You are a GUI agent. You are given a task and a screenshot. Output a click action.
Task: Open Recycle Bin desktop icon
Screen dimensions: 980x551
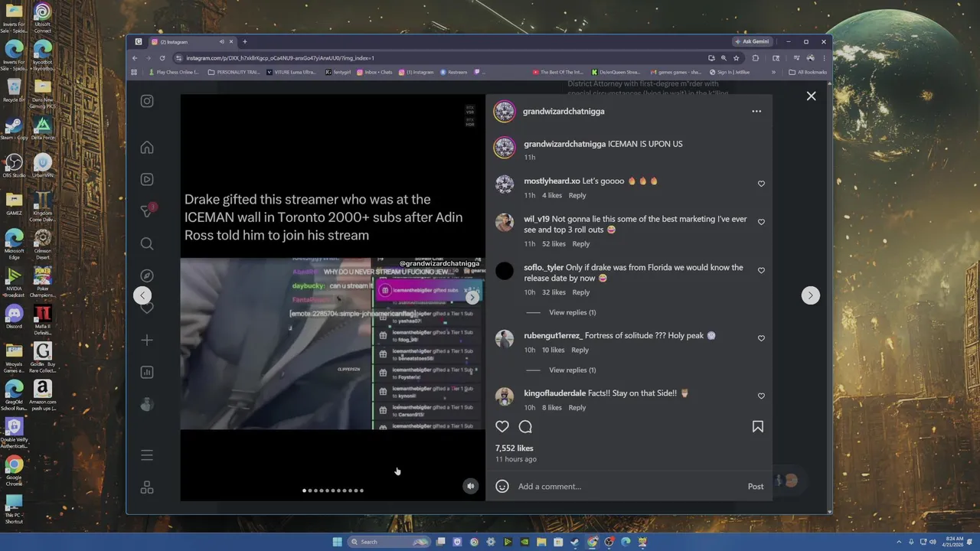pos(14,90)
